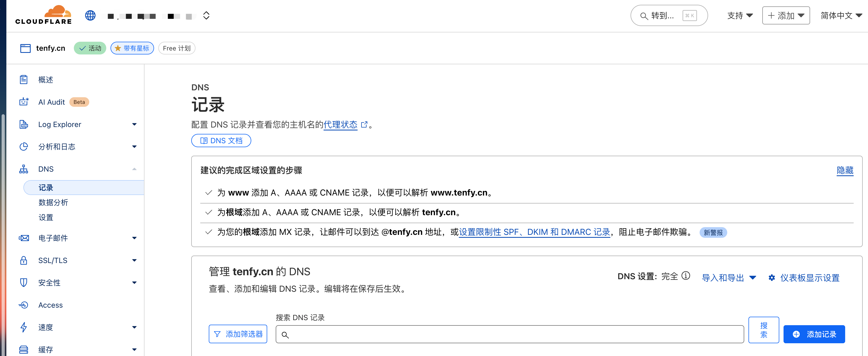
Task: Select 设置 under DNS
Action: pyautogui.click(x=46, y=217)
